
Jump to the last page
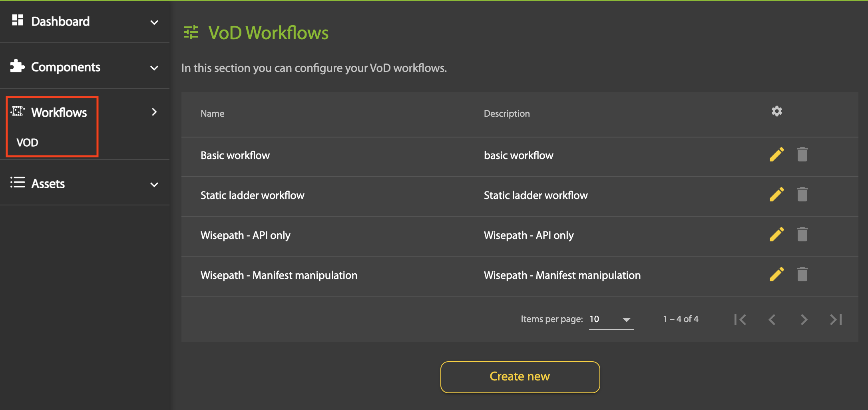pyautogui.click(x=836, y=320)
